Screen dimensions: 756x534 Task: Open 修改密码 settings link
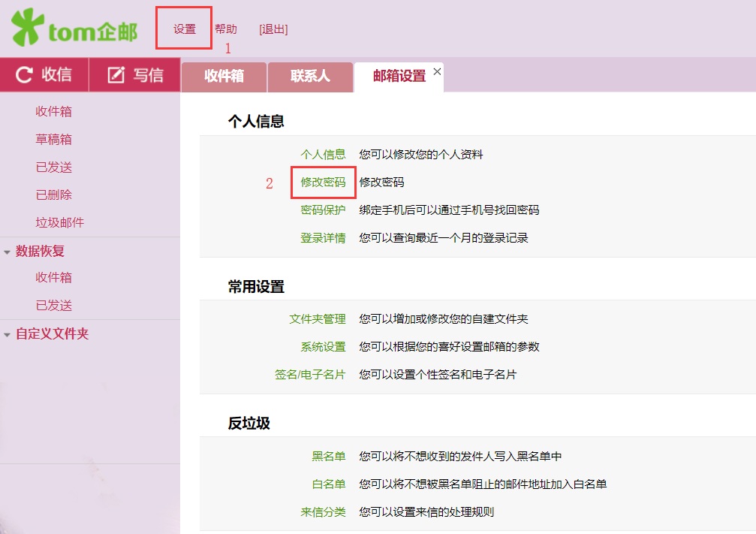click(x=323, y=183)
